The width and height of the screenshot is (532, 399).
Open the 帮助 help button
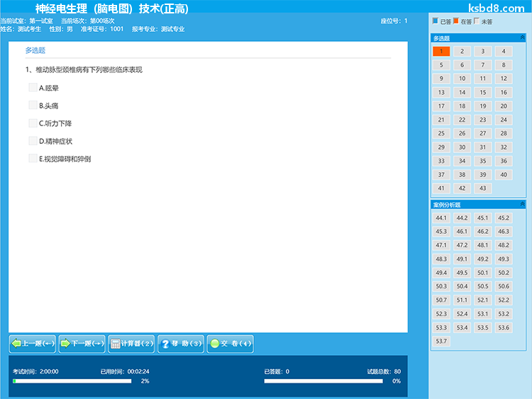[x=181, y=344]
